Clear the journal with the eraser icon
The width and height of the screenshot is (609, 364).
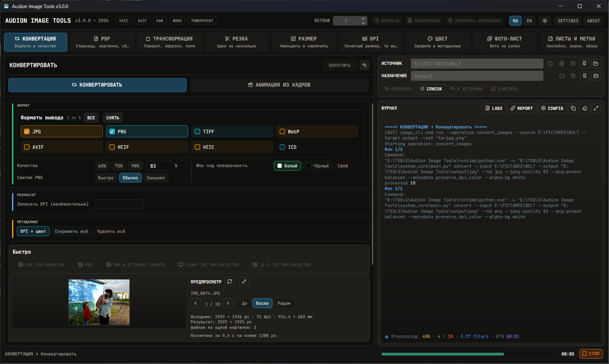click(x=585, y=108)
